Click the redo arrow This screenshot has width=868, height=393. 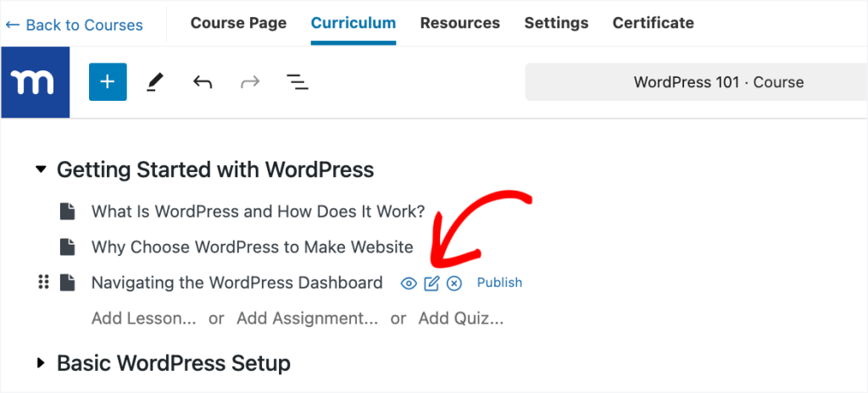pos(250,82)
